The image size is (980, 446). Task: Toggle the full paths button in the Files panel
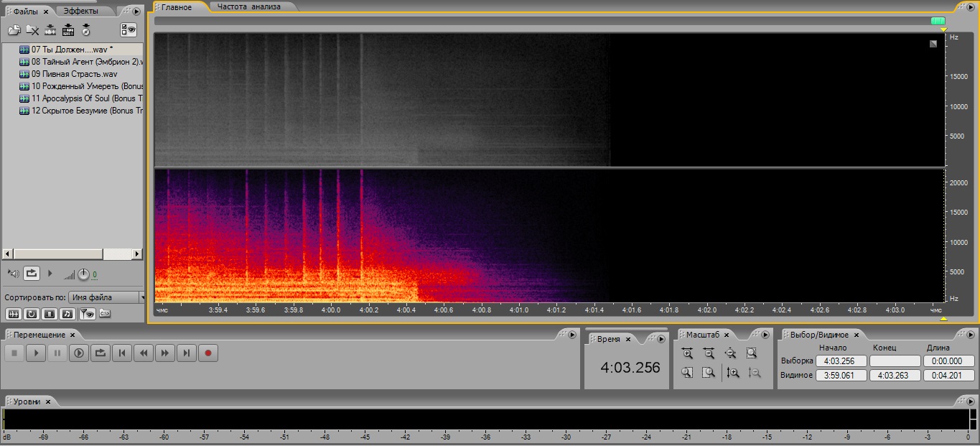coord(105,314)
